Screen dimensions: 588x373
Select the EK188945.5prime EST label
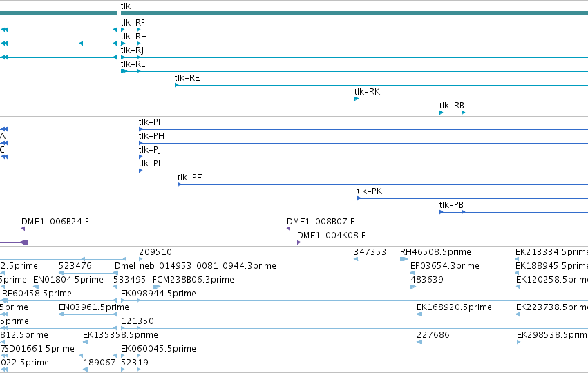pos(551,266)
